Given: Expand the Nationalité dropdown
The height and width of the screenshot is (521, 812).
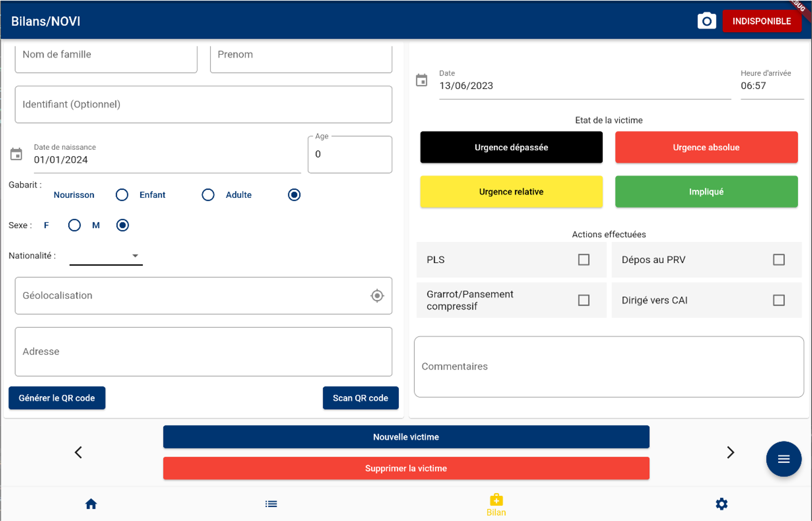Looking at the screenshot, I should click(106, 256).
